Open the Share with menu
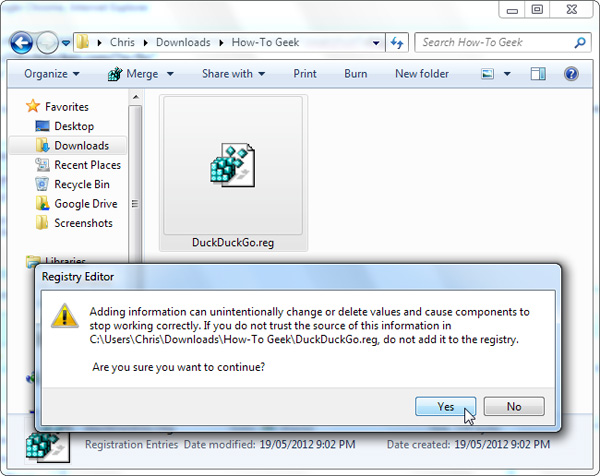 [x=233, y=73]
